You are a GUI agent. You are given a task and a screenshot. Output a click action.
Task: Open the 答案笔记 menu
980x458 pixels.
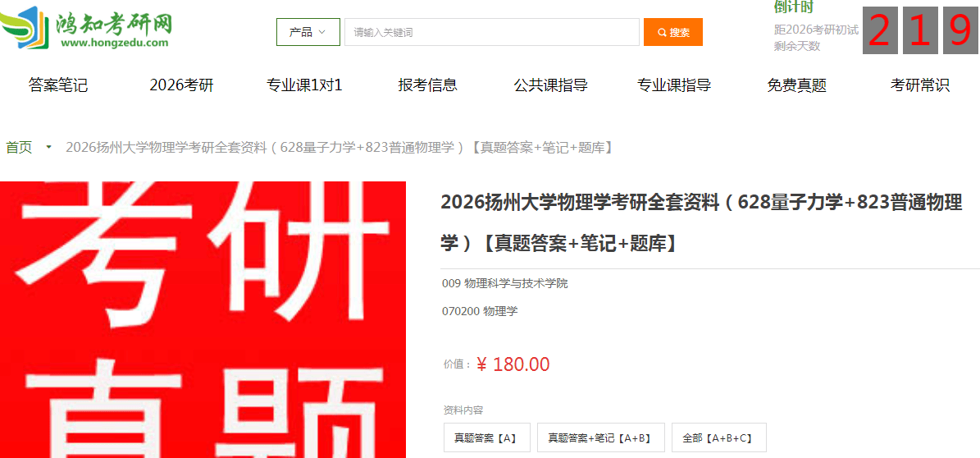pyautogui.click(x=58, y=85)
